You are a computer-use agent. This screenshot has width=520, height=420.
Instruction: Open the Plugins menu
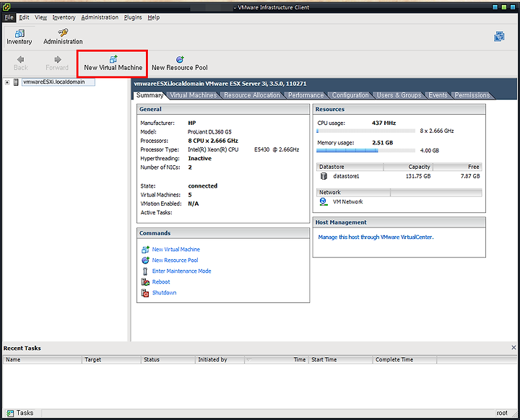(x=133, y=17)
